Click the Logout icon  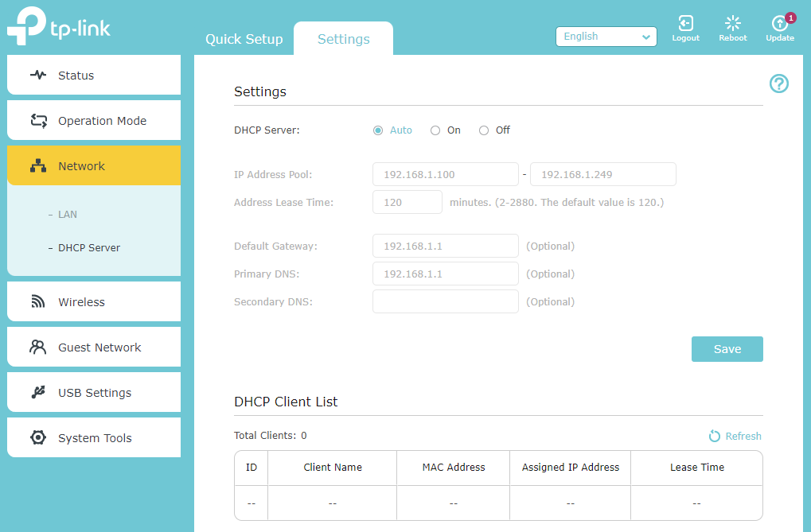pyautogui.click(x=686, y=23)
